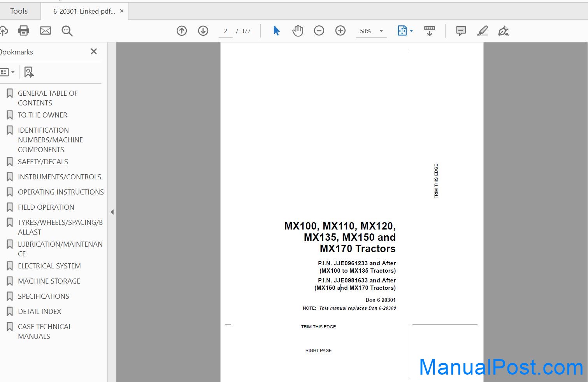The image size is (588, 382).
Task: Click the scrolling mode keyboard icon
Action: tap(430, 31)
